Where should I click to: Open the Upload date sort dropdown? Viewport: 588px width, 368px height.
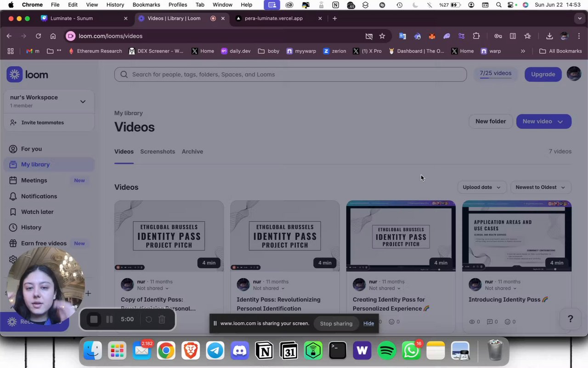481,187
